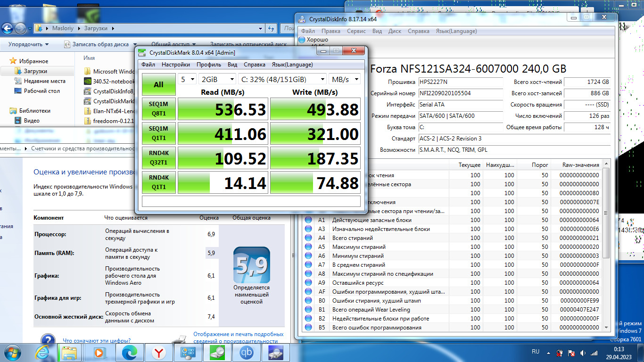This screenshot has height=362, width=644.
Task: Open Yandex Browser from the taskbar
Action: (x=158, y=352)
